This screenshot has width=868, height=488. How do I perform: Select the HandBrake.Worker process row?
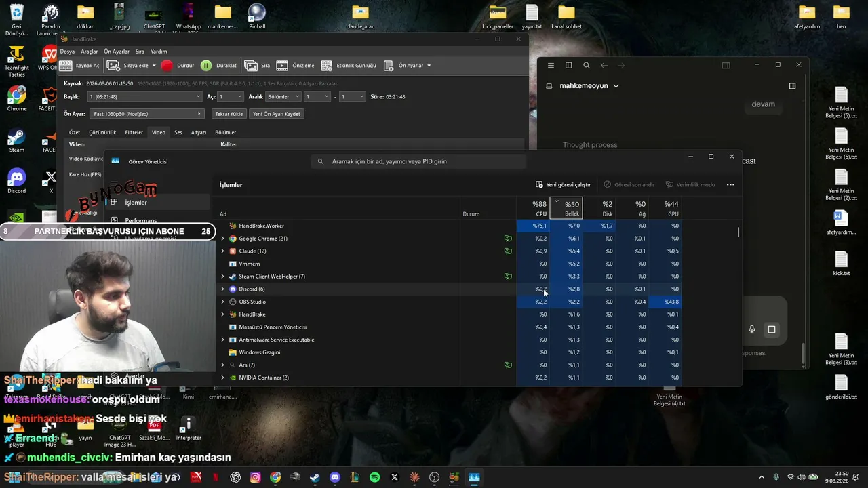coord(449,226)
